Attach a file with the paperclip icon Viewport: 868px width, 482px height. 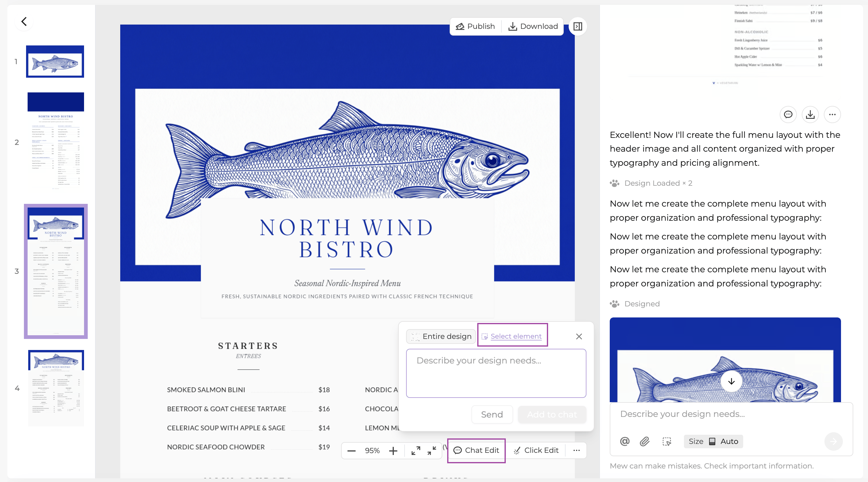point(645,441)
